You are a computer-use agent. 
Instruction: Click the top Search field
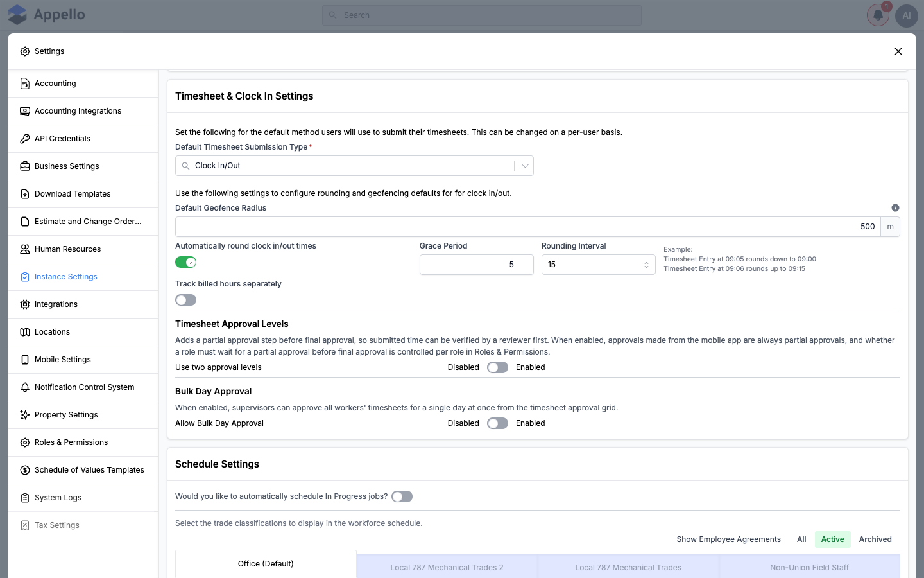[x=481, y=15]
